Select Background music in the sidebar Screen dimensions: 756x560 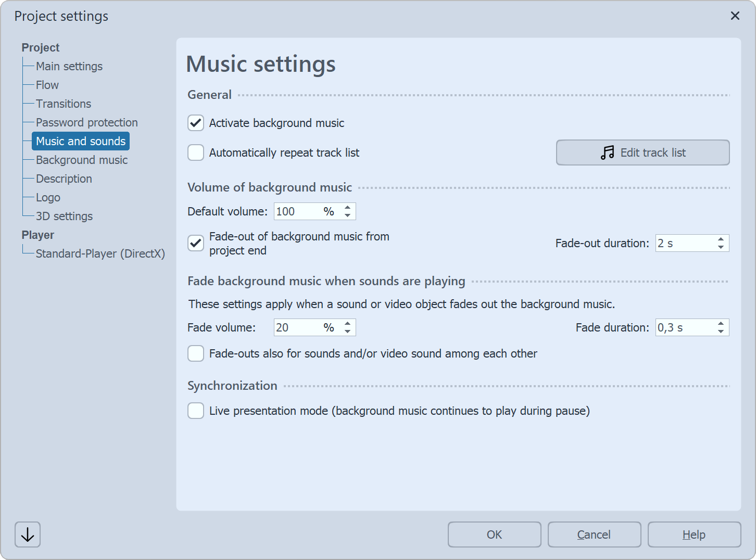pos(82,160)
